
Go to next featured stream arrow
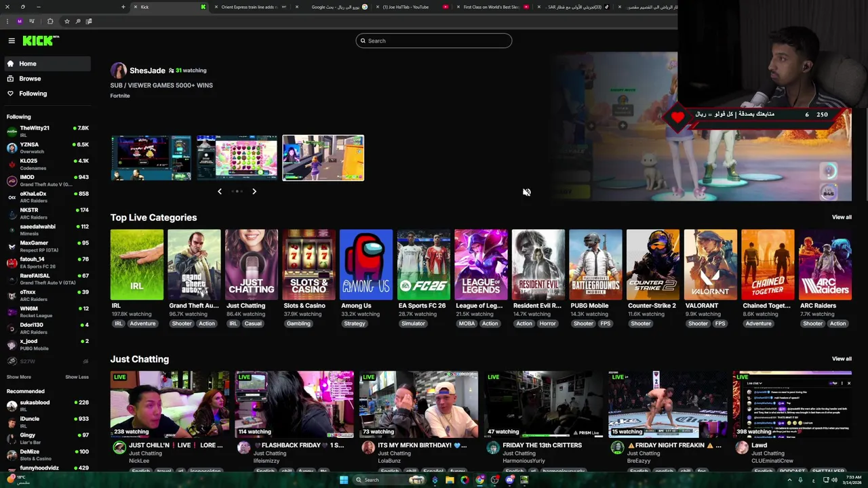tap(254, 192)
